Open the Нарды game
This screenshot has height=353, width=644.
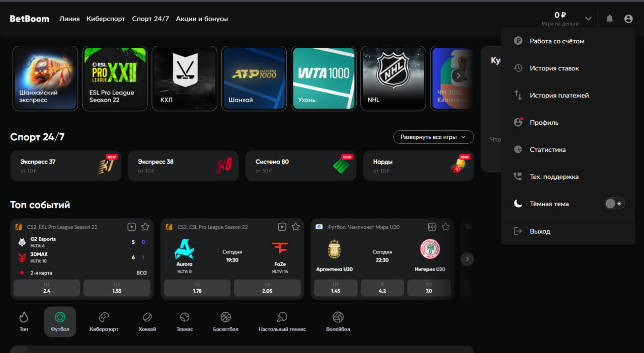419,166
